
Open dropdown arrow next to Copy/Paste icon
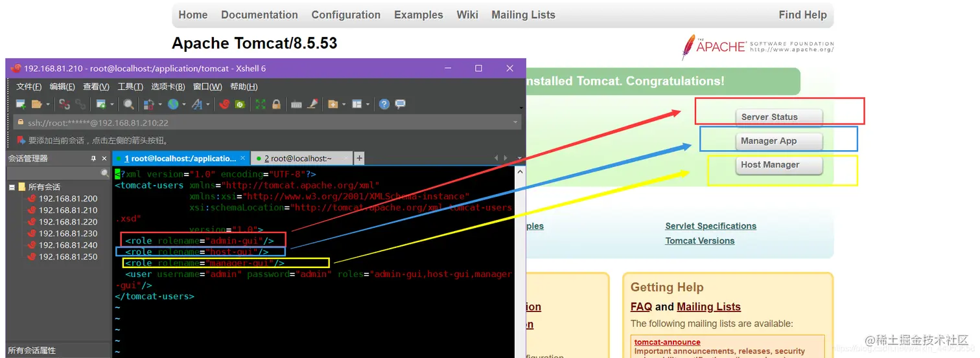160,104
